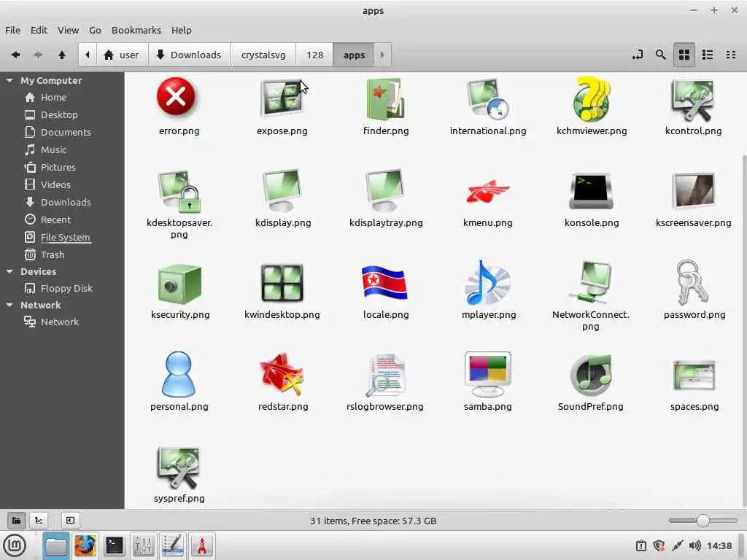
Task: Select the mplayer.png music note icon
Action: pos(488,282)
